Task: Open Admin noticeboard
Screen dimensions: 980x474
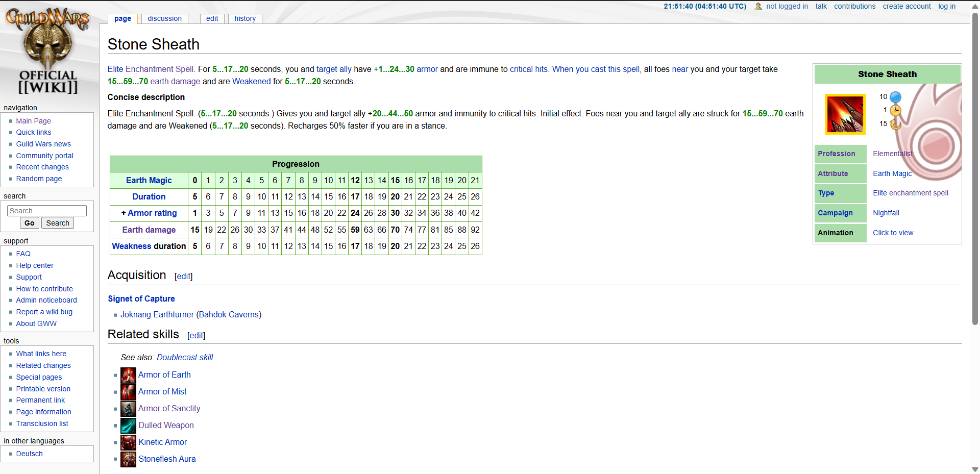Action: coord(46,300)
